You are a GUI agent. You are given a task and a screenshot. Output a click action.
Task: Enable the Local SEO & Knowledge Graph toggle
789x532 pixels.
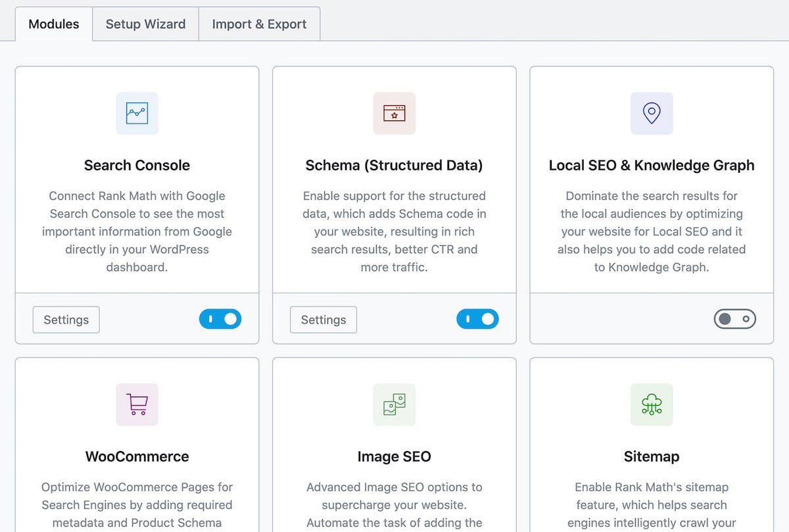(x=734, y=320)
